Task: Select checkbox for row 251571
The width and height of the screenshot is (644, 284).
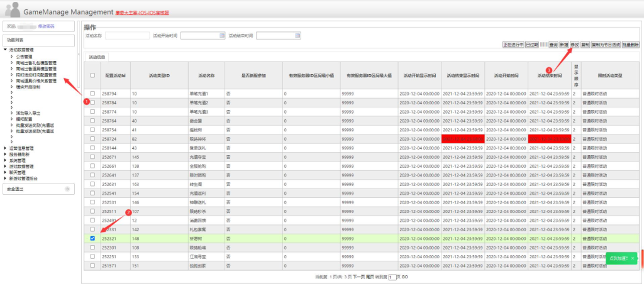Action: [x=92, y=265]
